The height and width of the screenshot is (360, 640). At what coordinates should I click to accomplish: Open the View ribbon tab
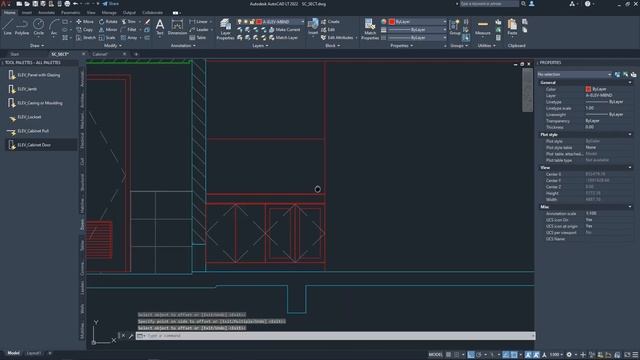(91, 13)
